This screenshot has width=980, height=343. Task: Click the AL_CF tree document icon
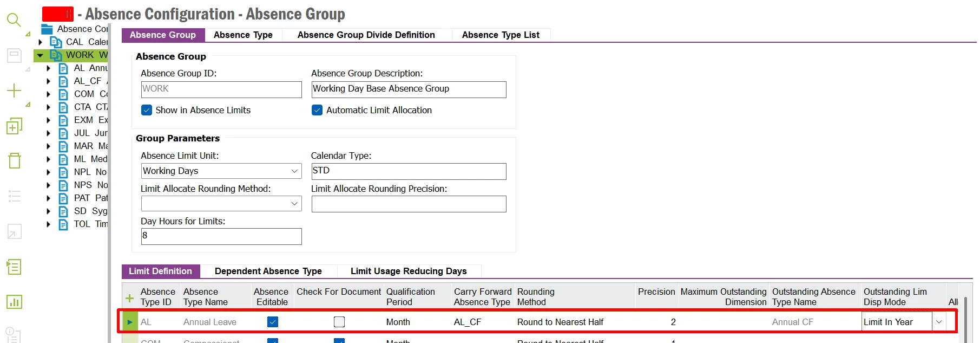(63, 81)
